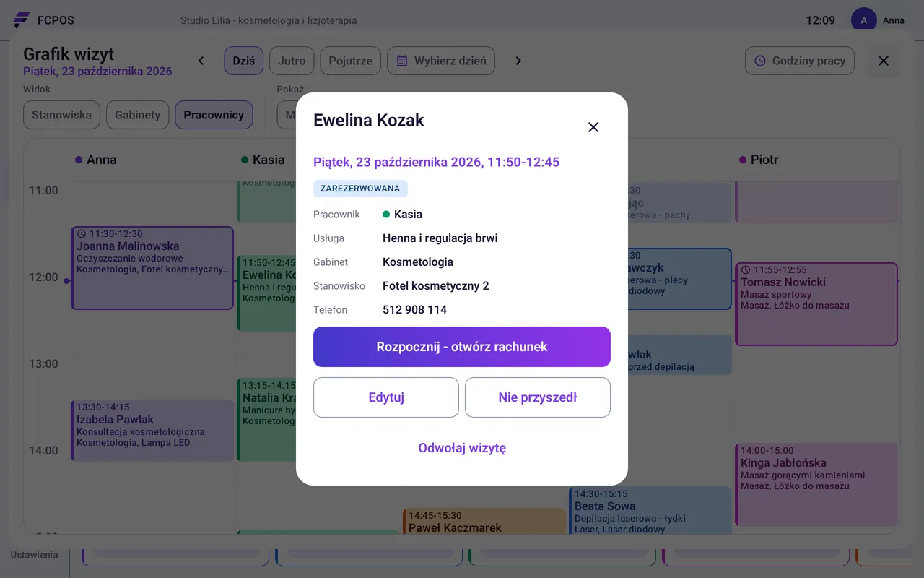Click the Anna employee column header
This screenshot has width=924, height=578.
coord(95,160)
